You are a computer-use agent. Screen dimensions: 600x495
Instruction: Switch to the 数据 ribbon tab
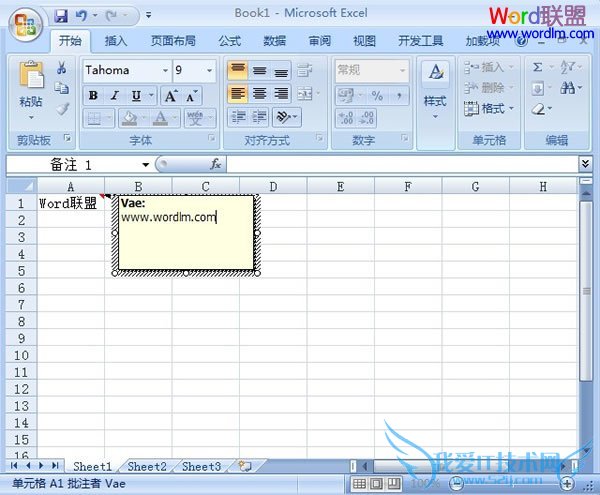tap(275, 41)
